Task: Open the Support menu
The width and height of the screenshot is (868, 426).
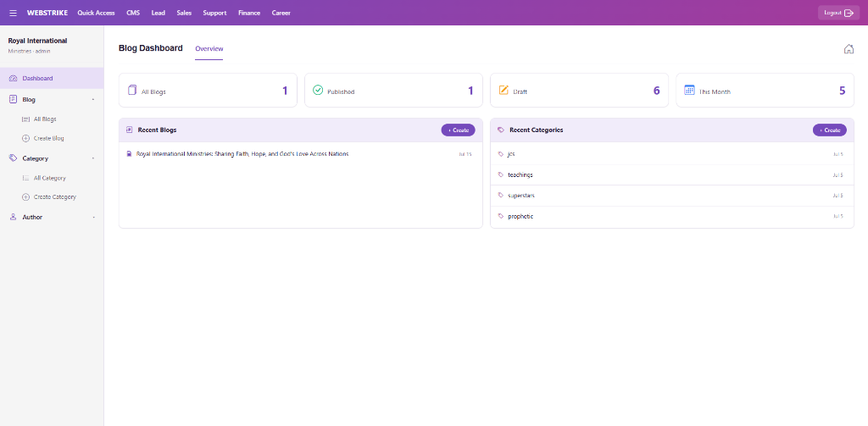Action: click(214, 13)
